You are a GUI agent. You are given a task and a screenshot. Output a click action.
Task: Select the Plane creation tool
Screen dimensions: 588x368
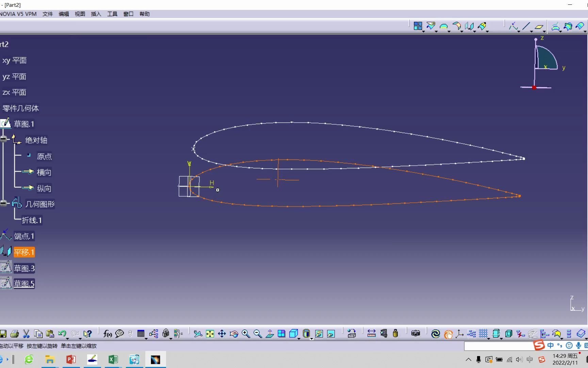[x=539, y=26]
